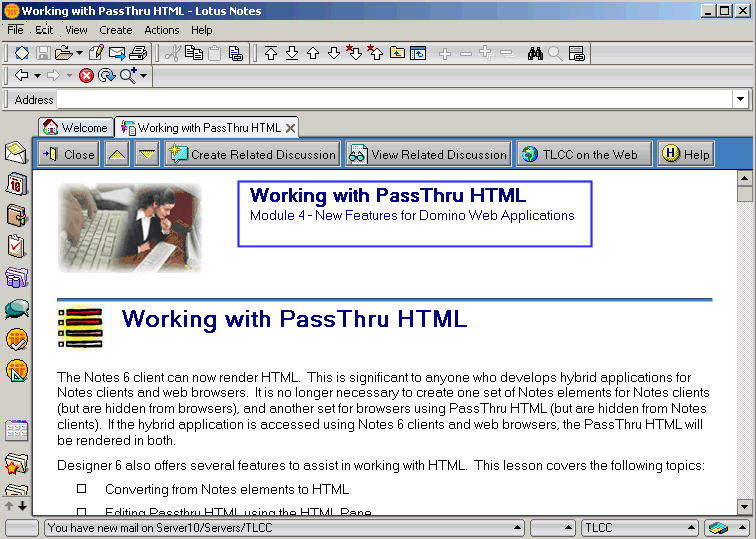Click 'You have new mail' status message
The image size is (756, 539).
(160, 528)
